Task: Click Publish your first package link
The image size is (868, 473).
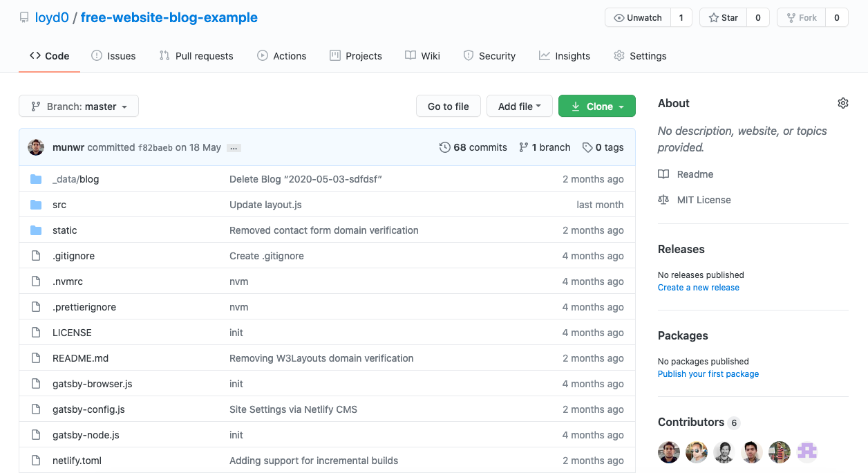Action: click(708, 374)
